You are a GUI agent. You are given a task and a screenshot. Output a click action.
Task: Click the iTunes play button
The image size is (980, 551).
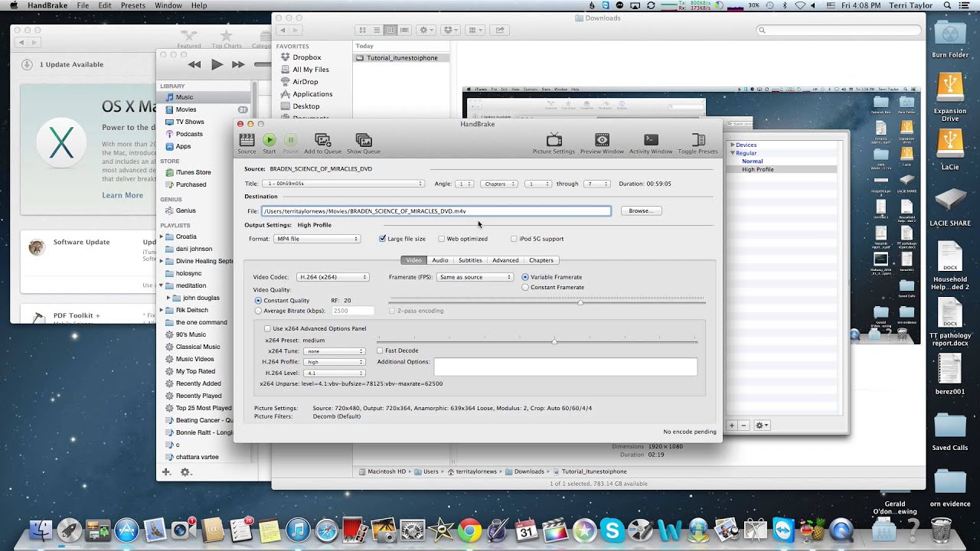(217, 65)
